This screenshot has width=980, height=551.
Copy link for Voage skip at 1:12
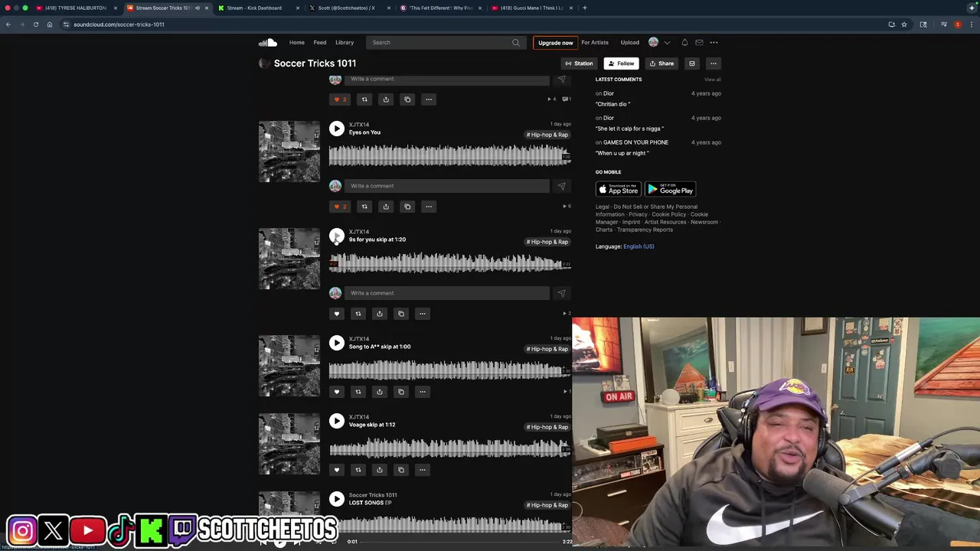pos(400,470)
